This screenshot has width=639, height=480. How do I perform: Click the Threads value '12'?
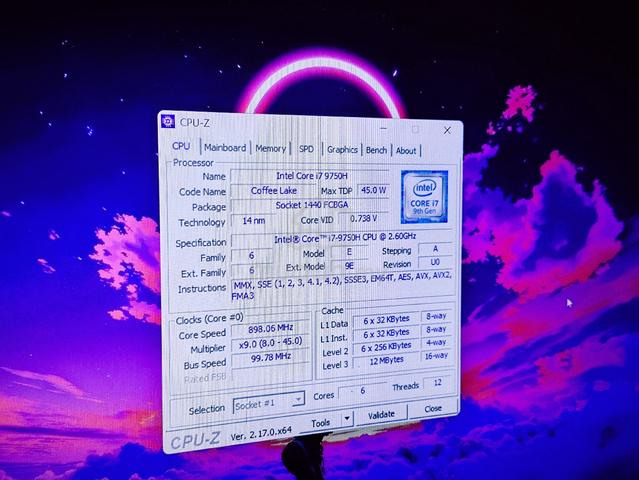pos(437,383)
